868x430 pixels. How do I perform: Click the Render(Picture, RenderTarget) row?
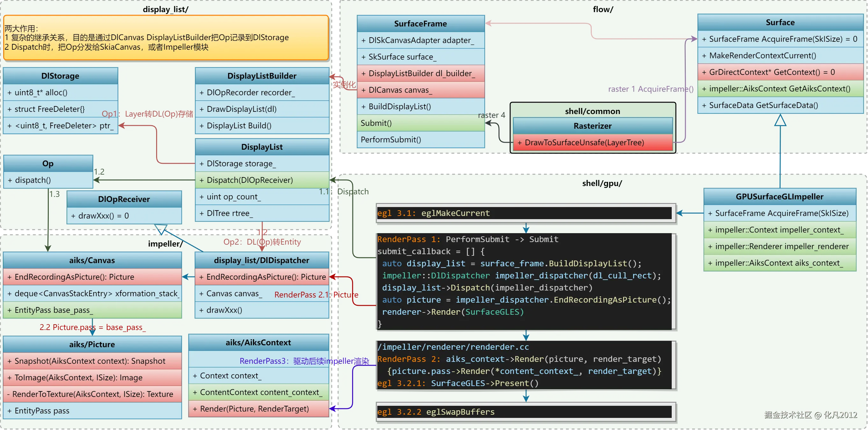click(258, 409)
